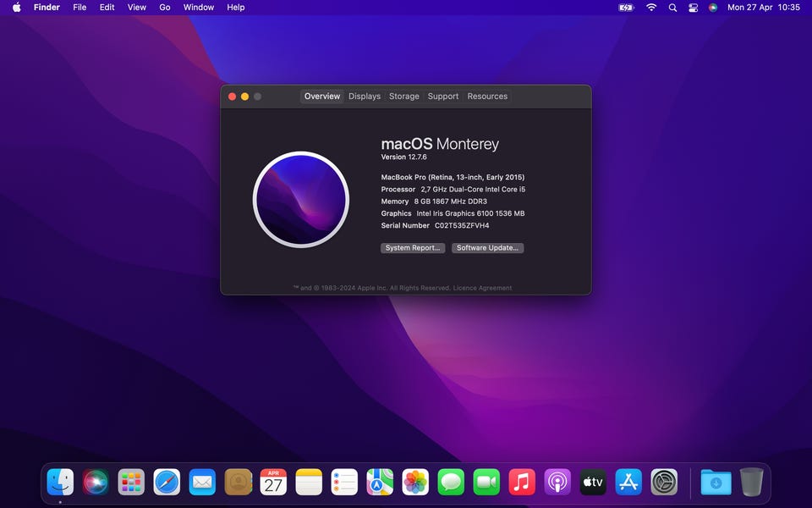The width and height of the screenshot is (812, 508).
Task: Open the Help menu
Action: point(236,8)
